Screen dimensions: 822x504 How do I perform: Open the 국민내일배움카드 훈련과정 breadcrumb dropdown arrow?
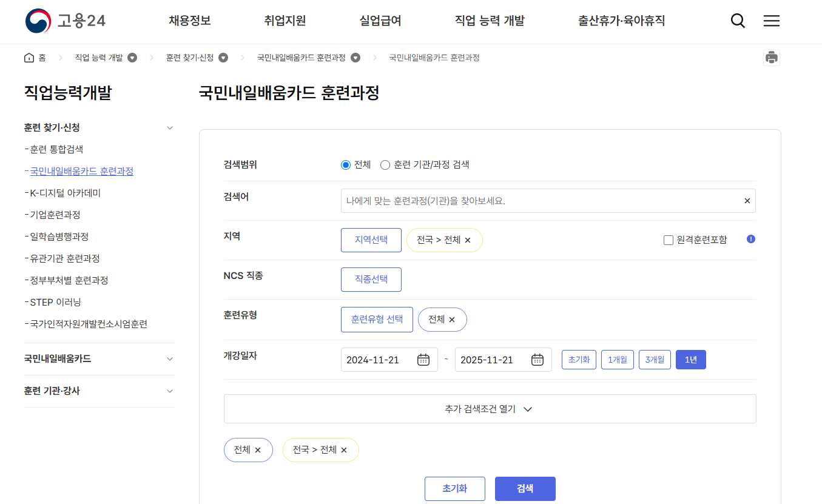[x=355, y=58]
